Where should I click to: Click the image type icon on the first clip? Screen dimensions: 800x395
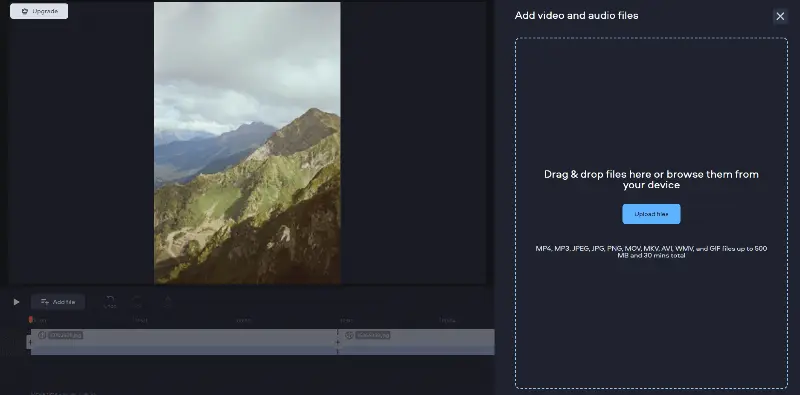(42, 335)
